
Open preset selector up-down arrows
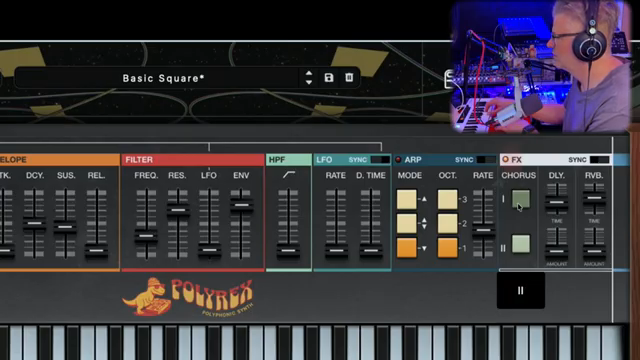(x=309, y=78)
